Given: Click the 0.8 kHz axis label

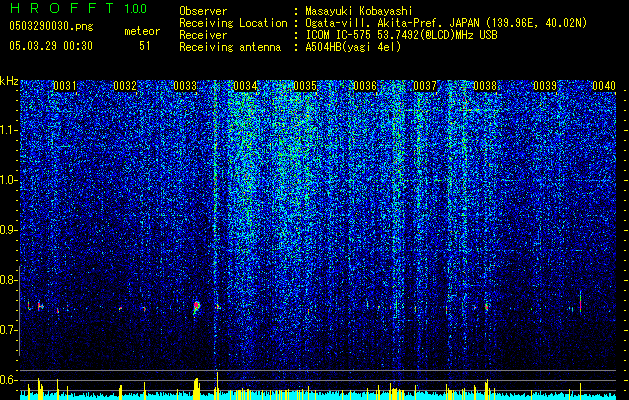Looking at the screenshot, I should click(x=9, y=280).
